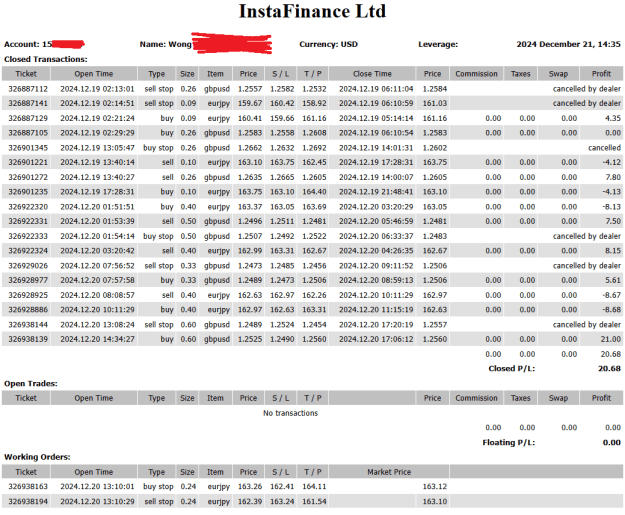The width and height of the screenshot is (625, 515).
Task: Click open time 2024.12.20 14:34:27
Action: click(x=97, y=339)
